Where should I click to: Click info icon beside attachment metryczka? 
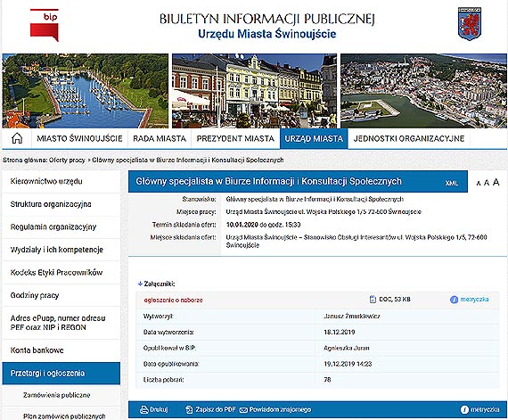[x=454, y=300]
